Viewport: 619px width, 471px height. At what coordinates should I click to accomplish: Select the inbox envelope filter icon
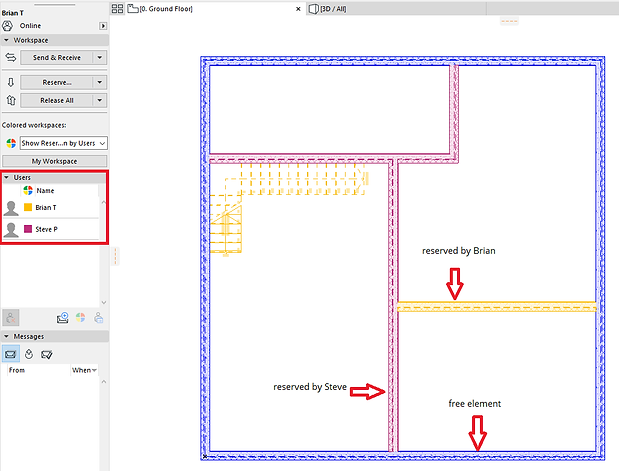click(x=11, y=354)
